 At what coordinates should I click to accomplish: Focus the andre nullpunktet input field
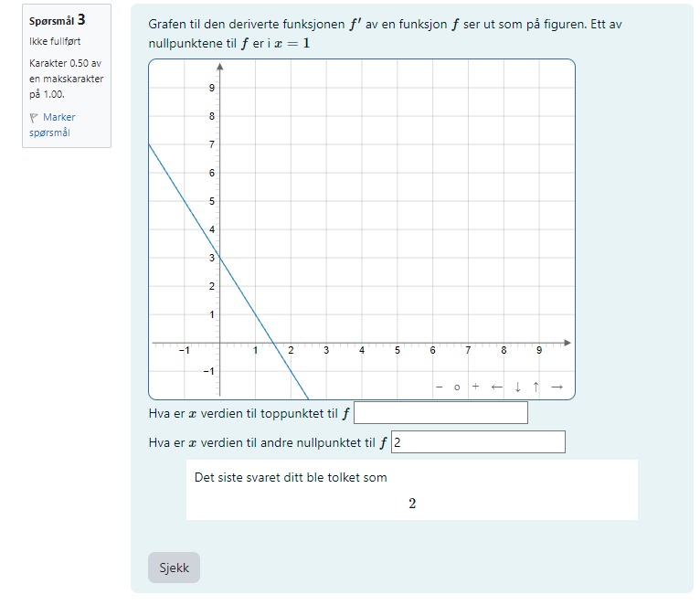[478, 442]
